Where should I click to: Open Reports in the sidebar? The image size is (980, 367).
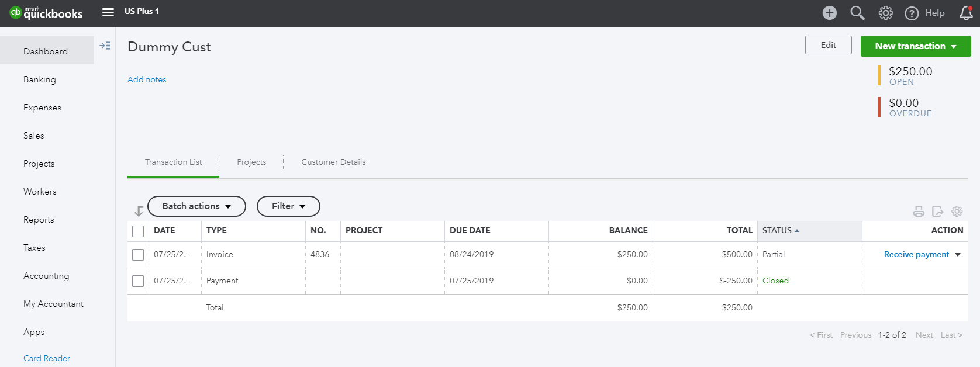[39, 220]
